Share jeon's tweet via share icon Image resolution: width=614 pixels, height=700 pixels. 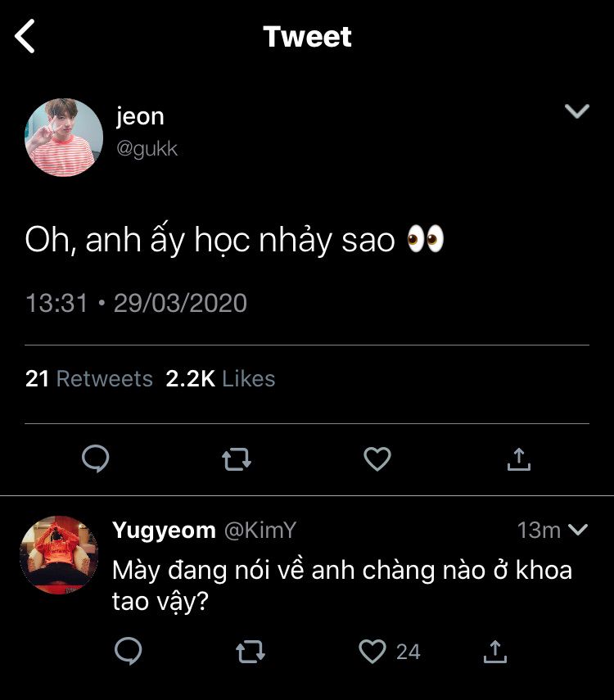519,459
